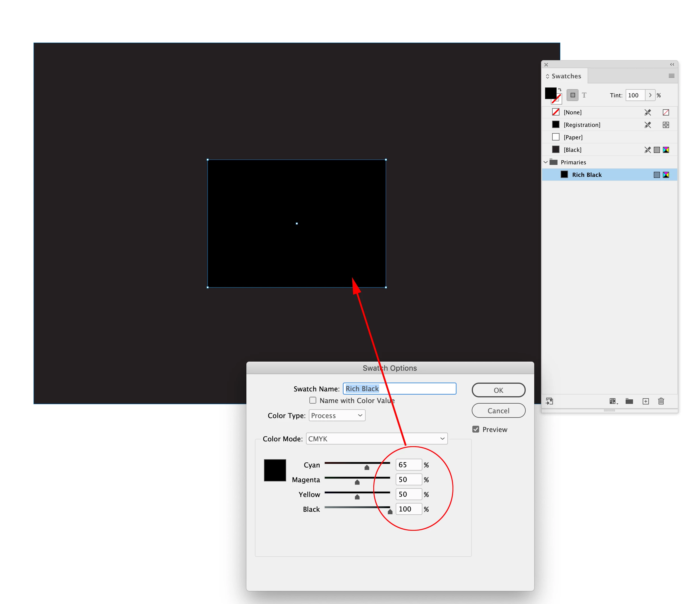The image size is (700, 604).
Task: Select formatting affects container icon
Action: coord(573,95)
